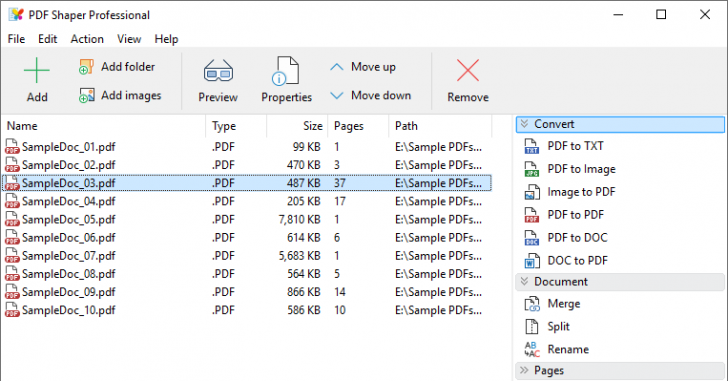The image size is (728, 381).
Task: Select file SampleDoc_04.pdf
Action: click(x=69, y=201)
